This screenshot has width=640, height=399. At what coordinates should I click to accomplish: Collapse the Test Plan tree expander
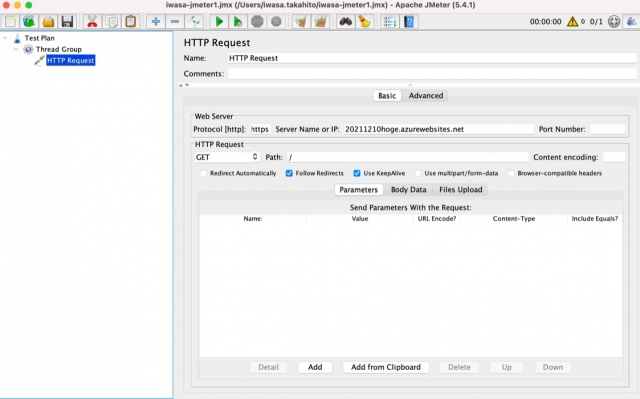(x=5, y=38)
